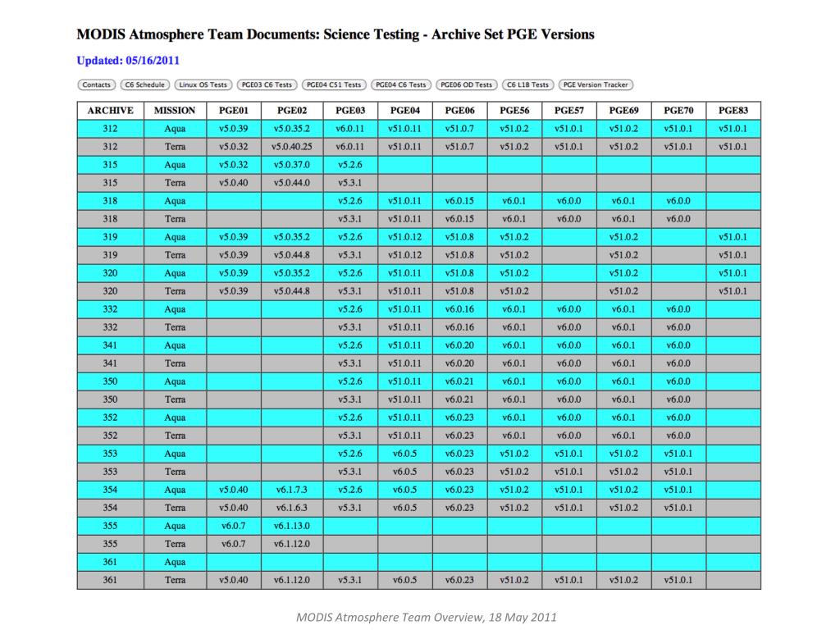Select the PGE57 column header
The height and width of the screenshot is (630, 840).
tap(569, 111)
